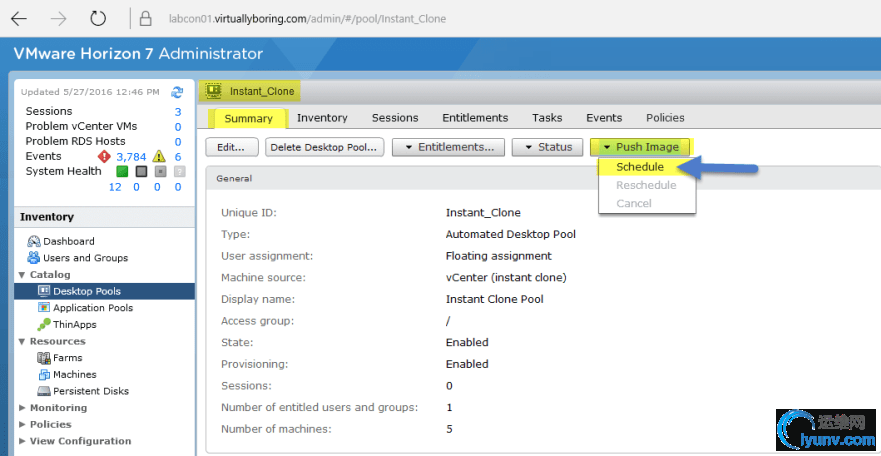This screenshot has width=881, height=456.
Task: Choose Schedule from Push Image menu
Action: click(x=640, y=167)
